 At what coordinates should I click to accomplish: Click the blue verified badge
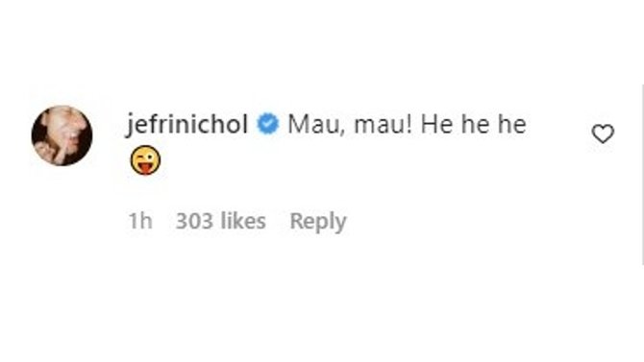coord(268,125)
